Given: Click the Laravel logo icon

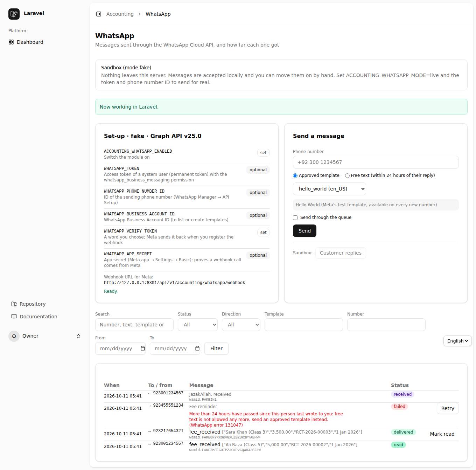Looking at the screenshot, I should (14, 14).
